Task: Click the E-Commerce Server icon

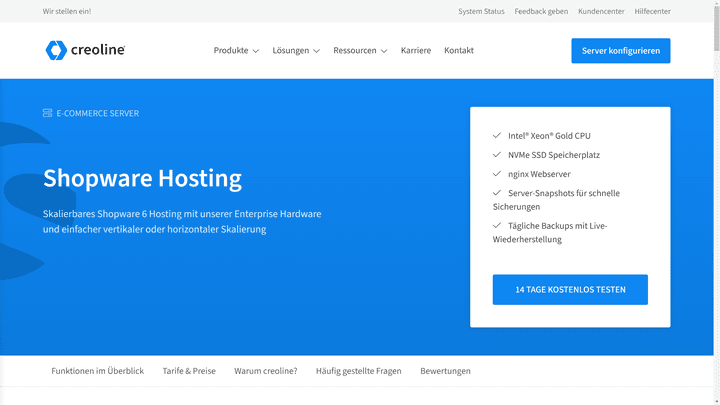Action: click(47, 113)
